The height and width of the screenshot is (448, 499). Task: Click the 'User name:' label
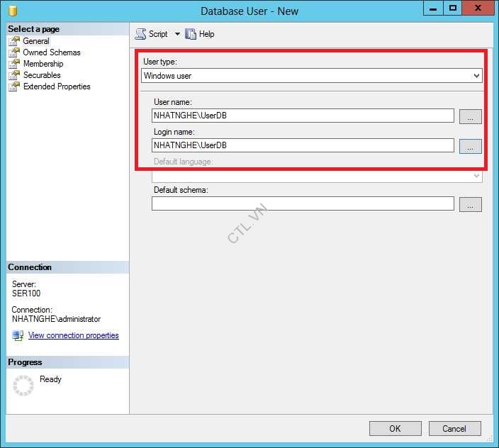point(173,102)
